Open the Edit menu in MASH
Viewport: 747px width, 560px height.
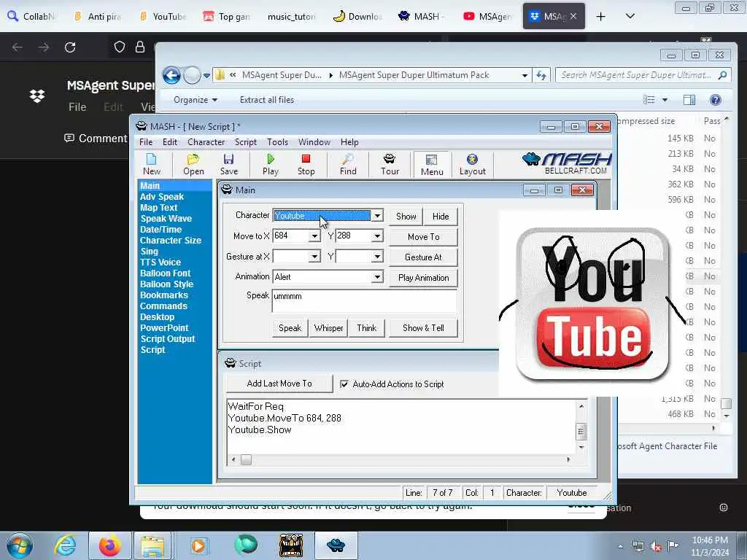click(169, 142)
